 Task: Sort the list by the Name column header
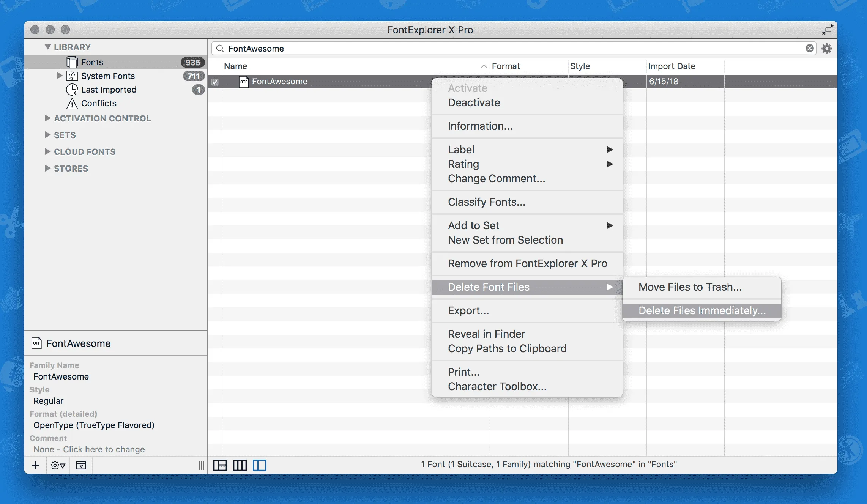[x=235, y=66]
